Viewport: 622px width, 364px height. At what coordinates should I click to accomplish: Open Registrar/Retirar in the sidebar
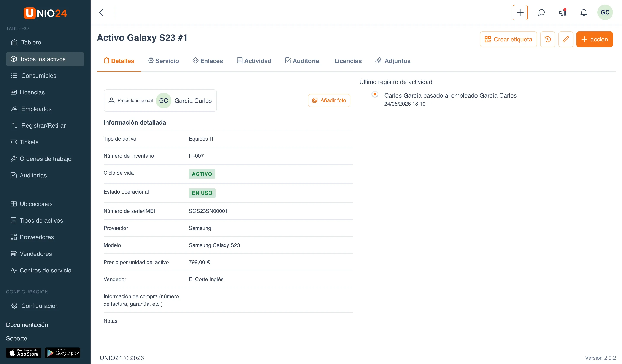pyautogui.click(x=45, y=125)
